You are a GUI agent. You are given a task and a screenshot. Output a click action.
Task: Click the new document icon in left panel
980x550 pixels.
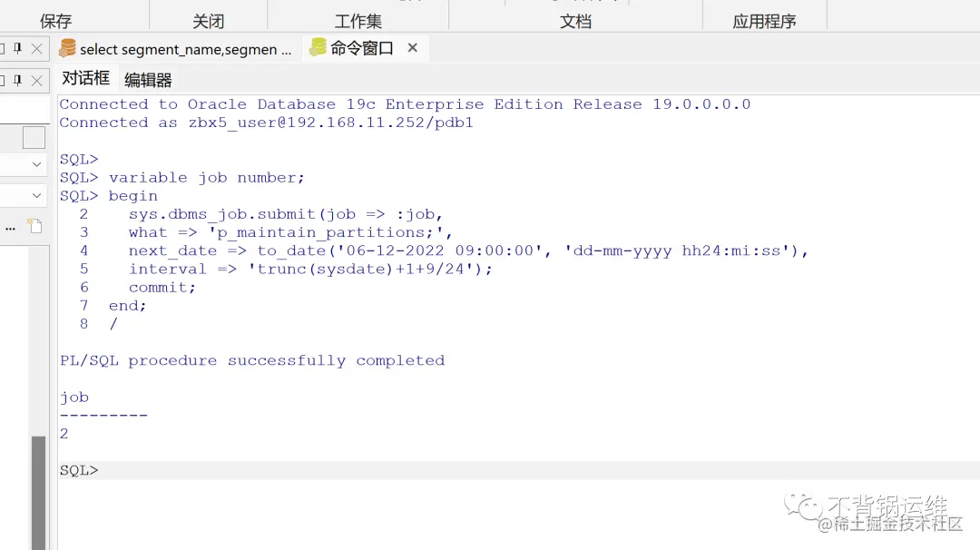34,226
